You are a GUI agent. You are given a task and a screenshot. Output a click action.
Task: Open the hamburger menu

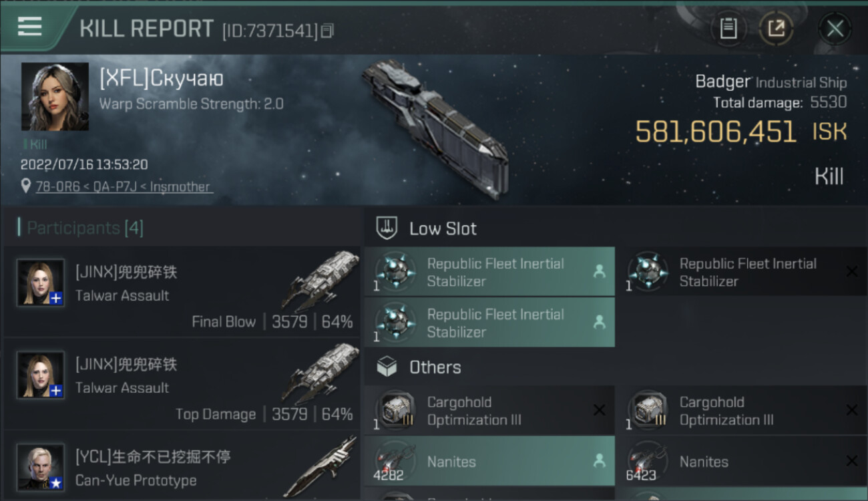coord(29,27)
